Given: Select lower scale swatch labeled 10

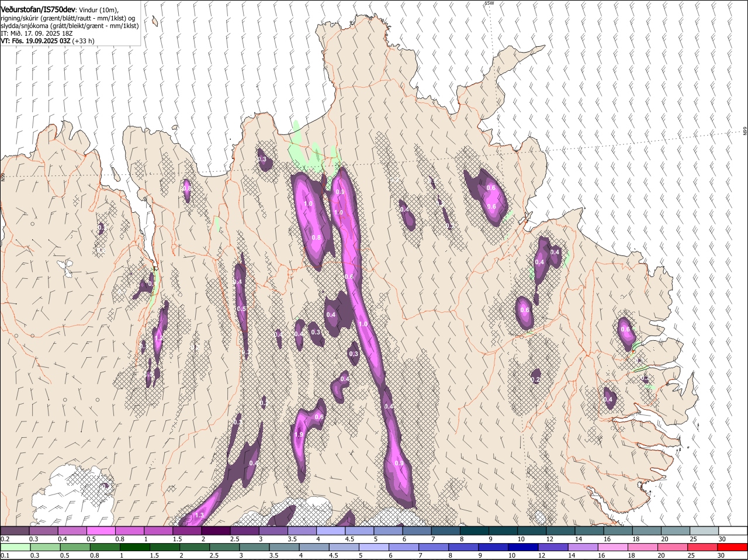Looking at the screenshot, I should 522,547.
